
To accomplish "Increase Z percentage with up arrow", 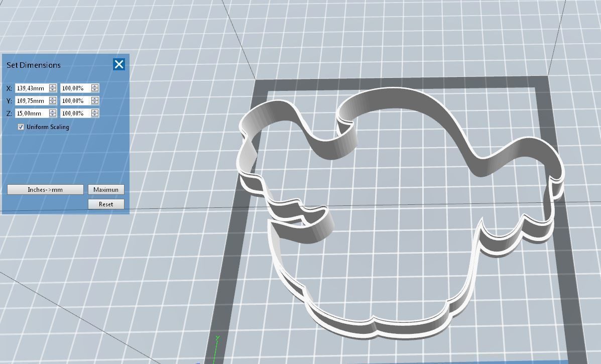I will tap(95, 111).
